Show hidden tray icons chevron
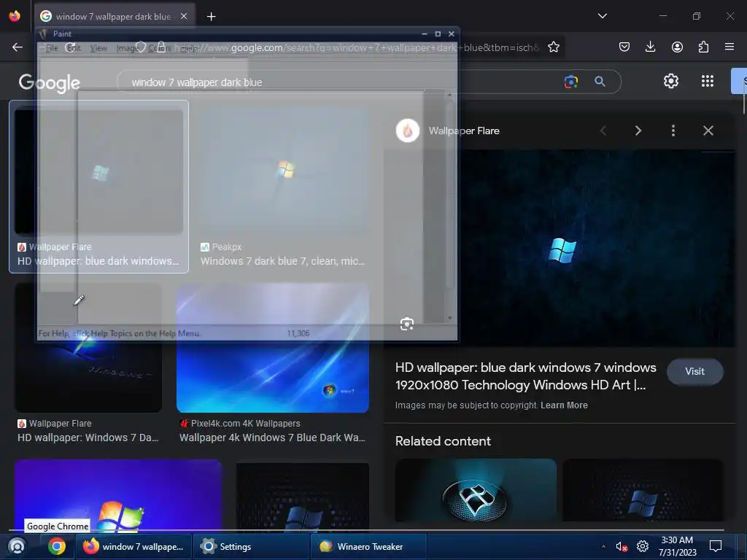 (x=603, y=546)
